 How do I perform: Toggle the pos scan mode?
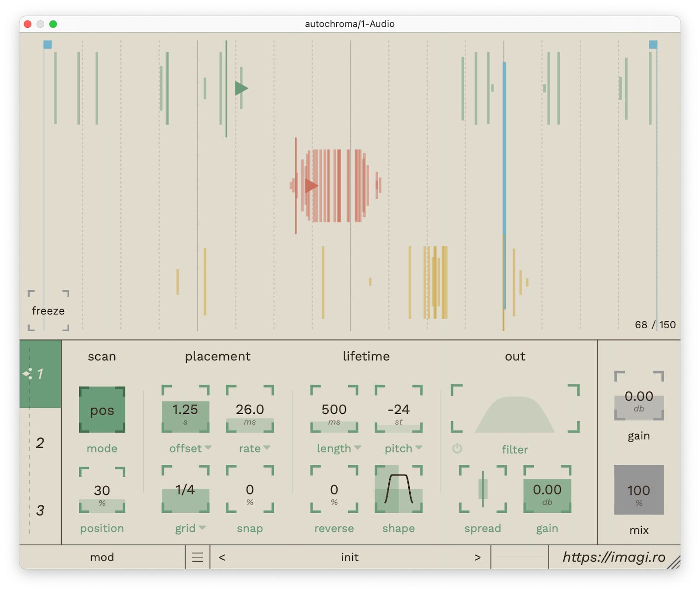[x=102, y=410]
